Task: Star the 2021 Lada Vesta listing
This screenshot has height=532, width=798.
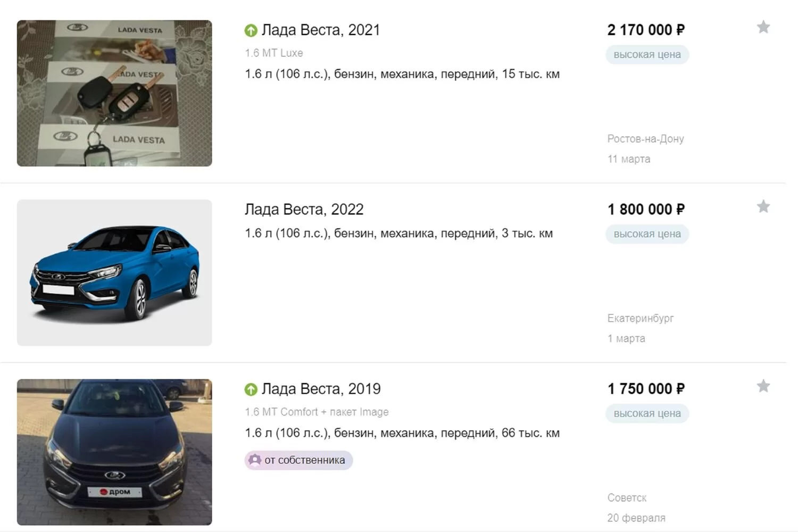Action: [763, 27]
